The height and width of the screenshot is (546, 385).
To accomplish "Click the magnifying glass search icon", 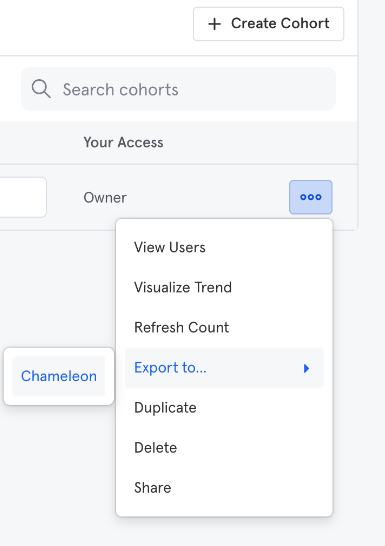I will (x=41, y=89).
